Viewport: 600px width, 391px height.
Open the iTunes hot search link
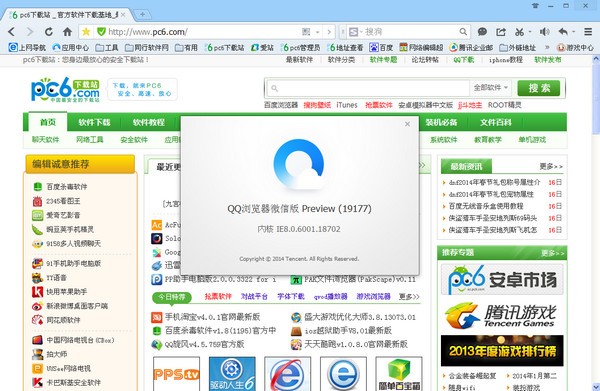347,105
